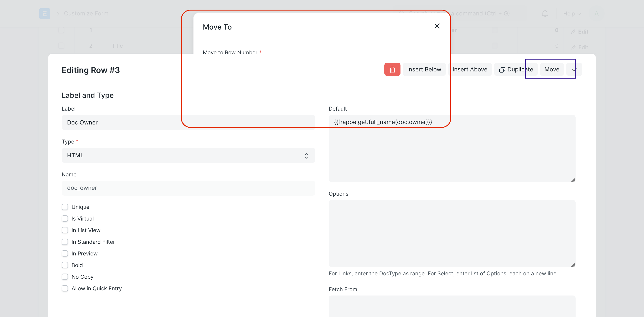The image size is (644, 317).
Task: Enable Allow in Quick Entry
Action: click(65, 288)
